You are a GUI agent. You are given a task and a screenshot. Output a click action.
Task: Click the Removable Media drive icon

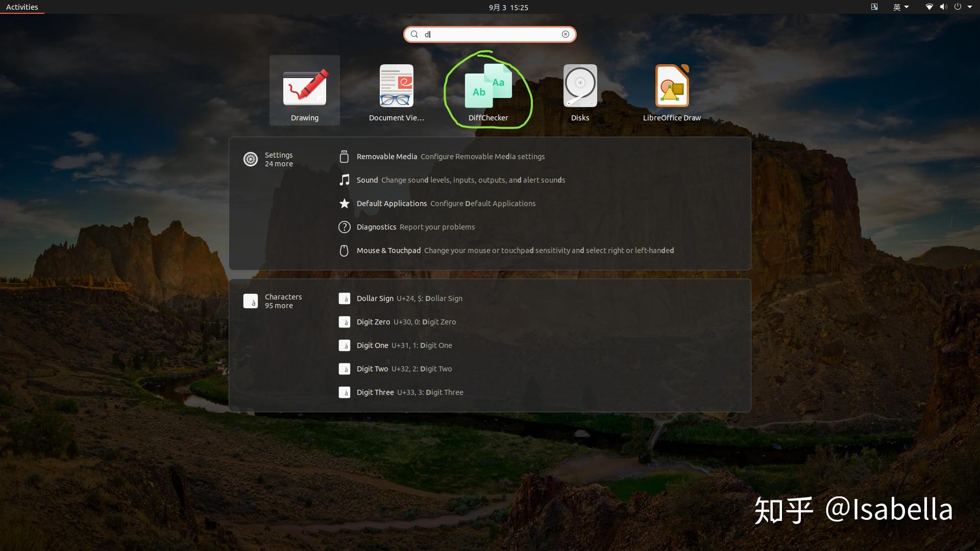click(x=345, y=157)
